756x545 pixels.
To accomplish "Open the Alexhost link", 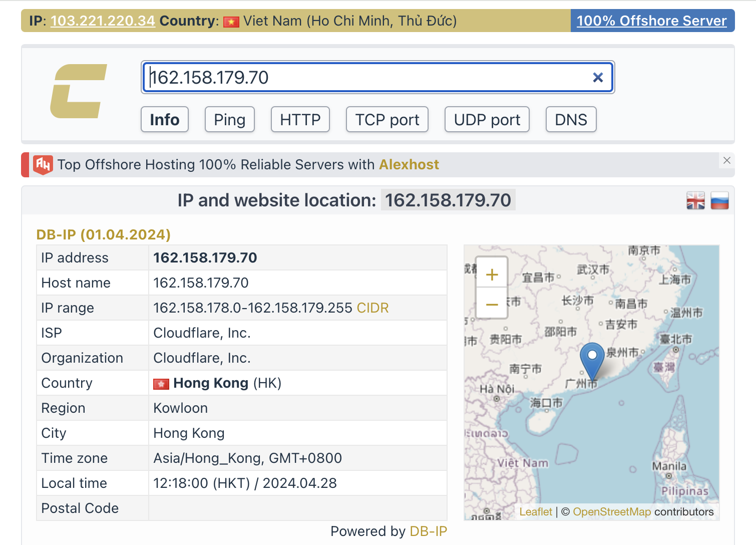I will [409, 164].
